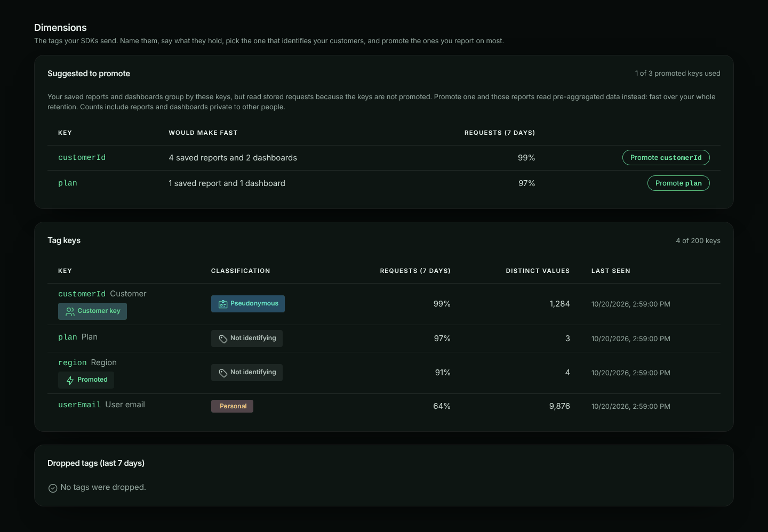Click the tag icon in plan's Not identifying badge
The height and width of the screenshot is (532, 768).
pyautogui.click(x=223, y=339)
